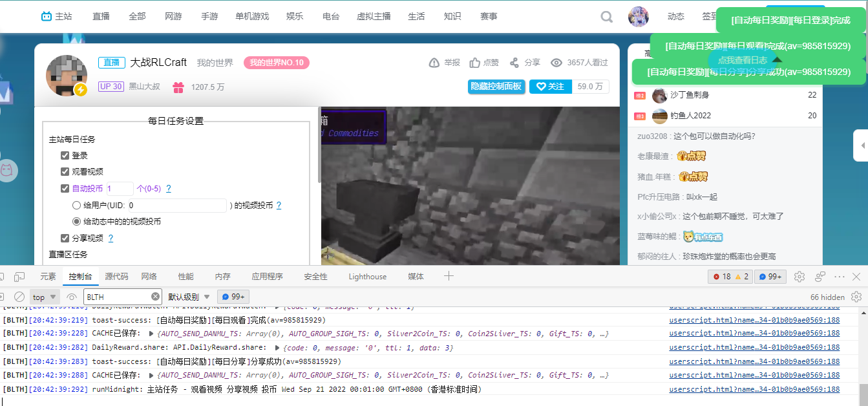Viewport: 868px width, 406px height.
Task: Add a DevTools tab with the plus icon
Action: (x=449, y=276)
